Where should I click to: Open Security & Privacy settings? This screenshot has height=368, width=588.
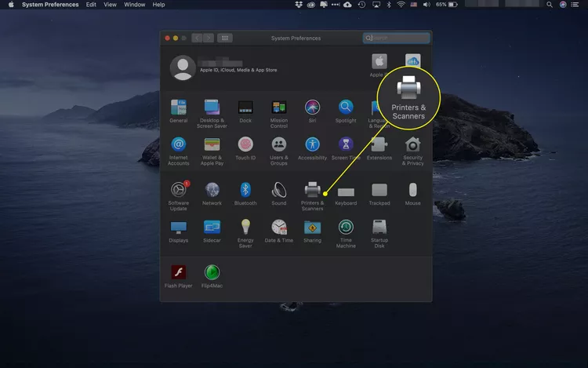point(413,145)
